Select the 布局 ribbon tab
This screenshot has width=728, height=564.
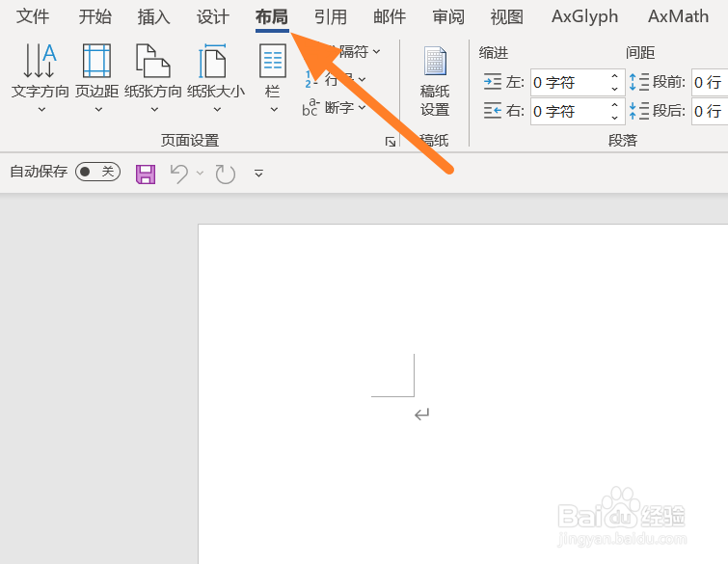click(272, 16)
